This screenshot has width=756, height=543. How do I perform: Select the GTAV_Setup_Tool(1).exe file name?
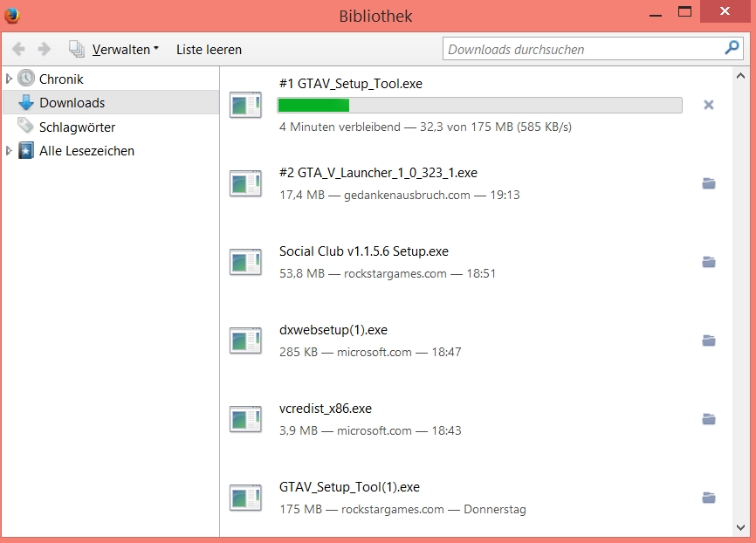349,487
